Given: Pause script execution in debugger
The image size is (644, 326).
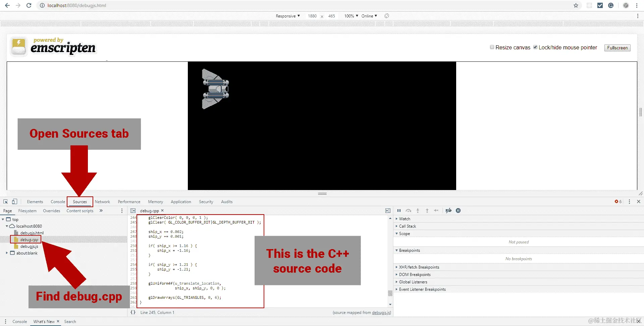Looking at the screenshot, I should pyautogui.click(x=399, y=211).
